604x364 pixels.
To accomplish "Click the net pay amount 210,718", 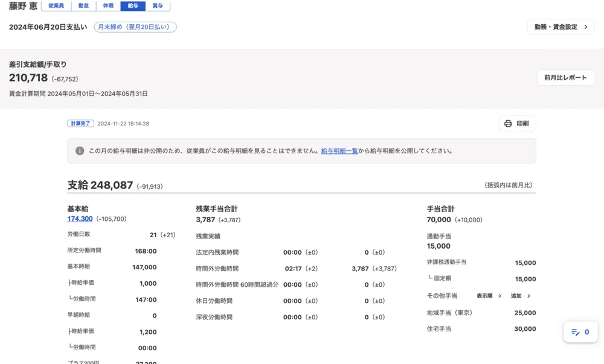I will pos(28,78).
